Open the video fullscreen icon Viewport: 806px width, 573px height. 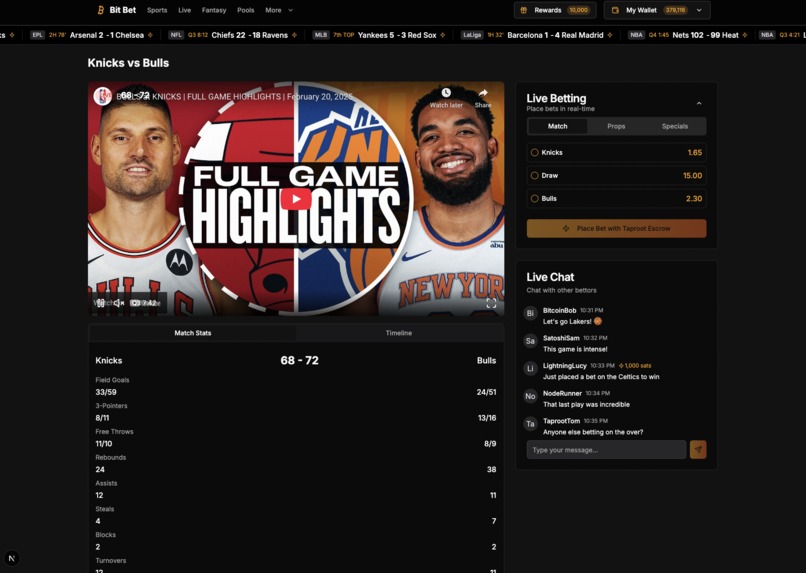coord(491,303)
